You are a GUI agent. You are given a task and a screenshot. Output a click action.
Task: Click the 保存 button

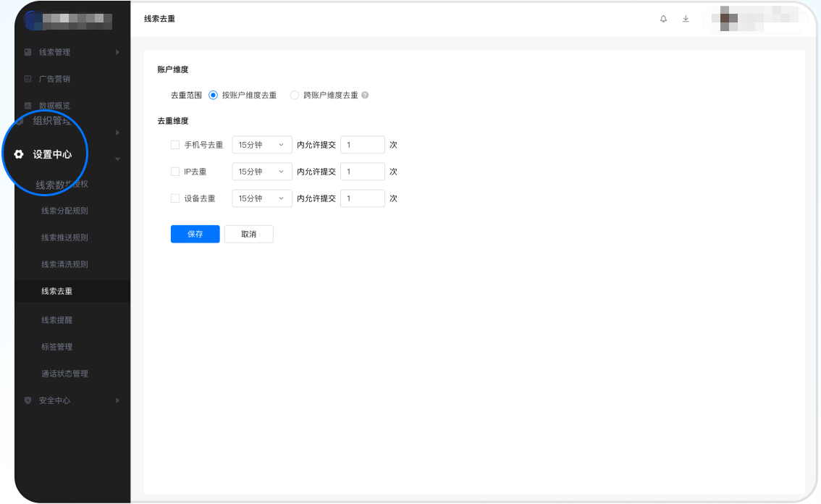click(x=195, y=234)
